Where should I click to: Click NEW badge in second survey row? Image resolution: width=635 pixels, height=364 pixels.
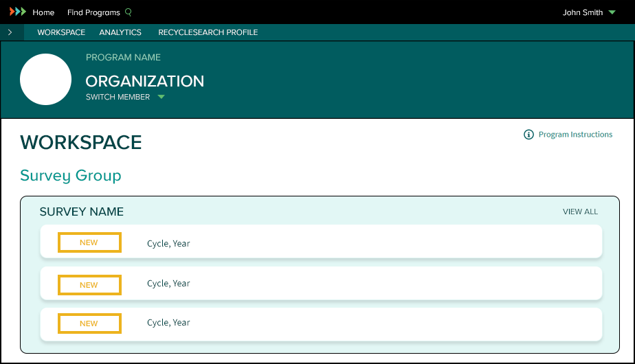coord(89,285)
